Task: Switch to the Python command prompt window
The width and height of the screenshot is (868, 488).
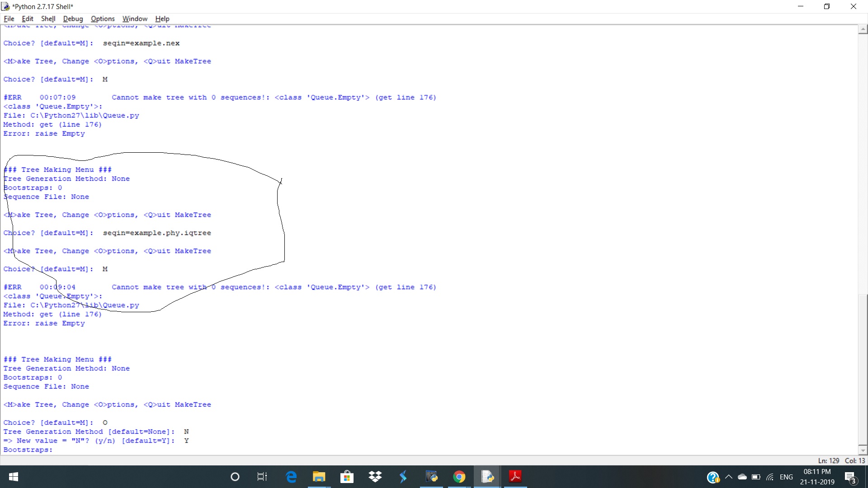Action: 432,477
